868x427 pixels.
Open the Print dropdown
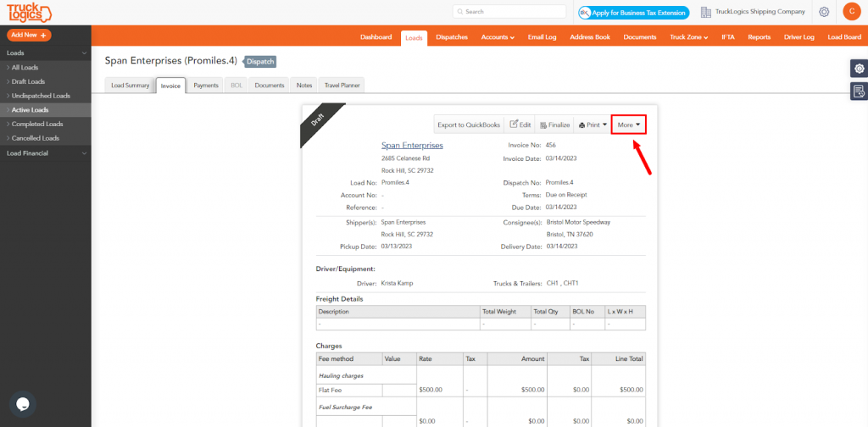593,125
